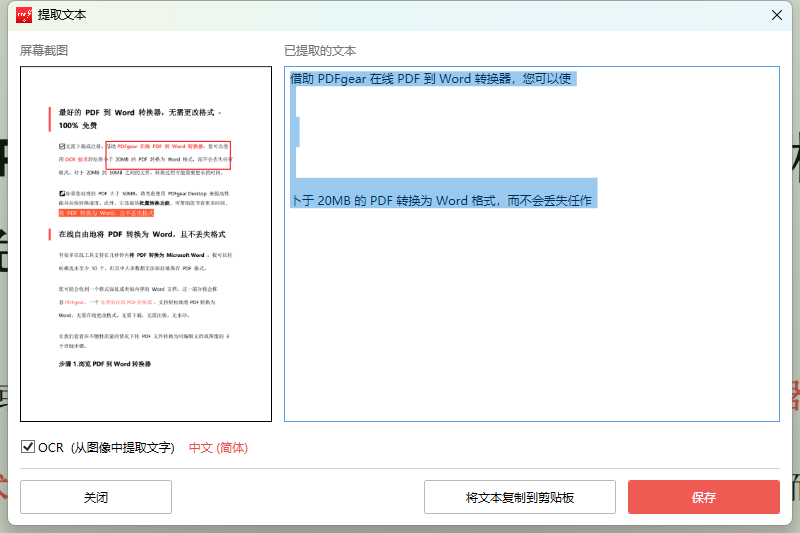
Task: Click the red 保存 button
Action: coord(704,497)
